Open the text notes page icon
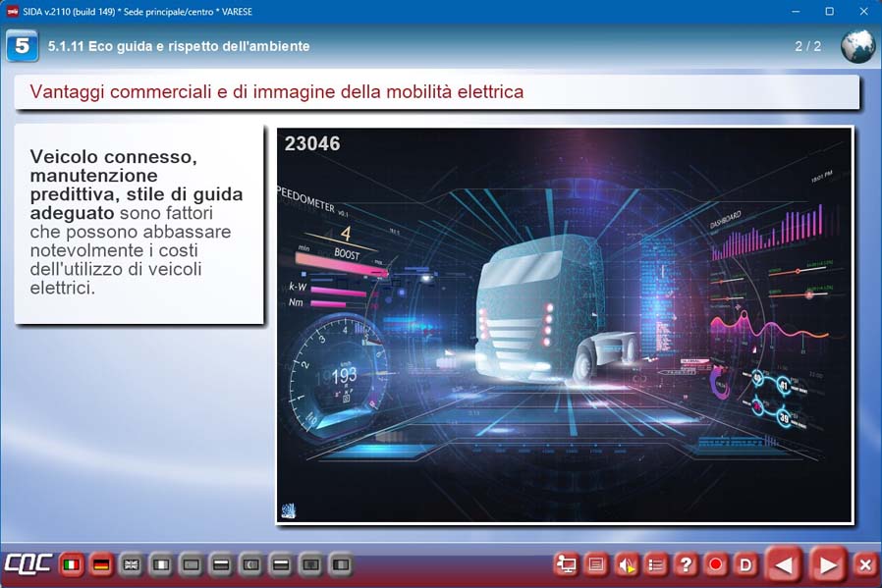882x588 pixels. 595,564
